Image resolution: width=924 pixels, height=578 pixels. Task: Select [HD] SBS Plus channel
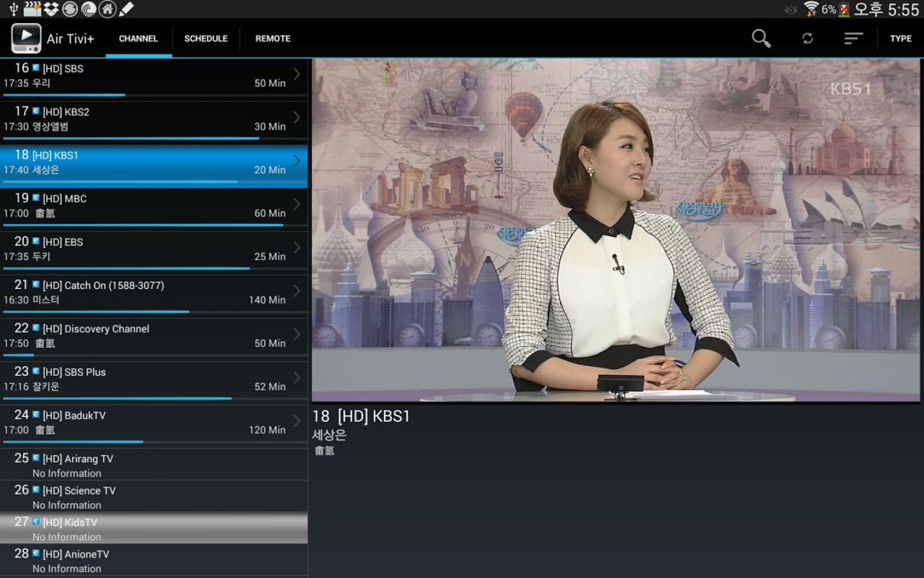(154, 381)
